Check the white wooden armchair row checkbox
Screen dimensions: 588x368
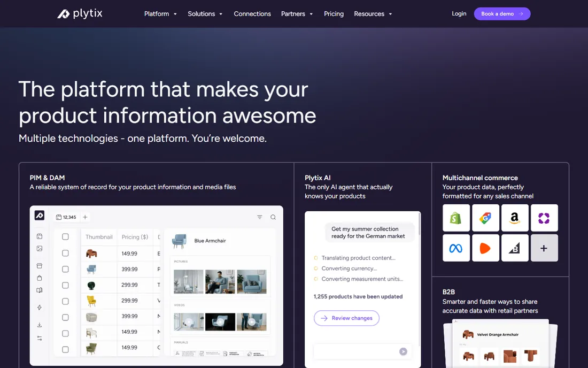click(x=65, y=333)
